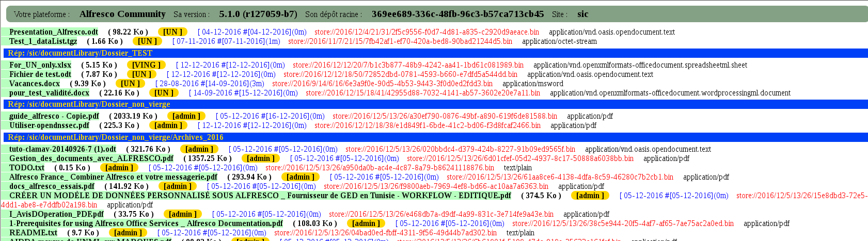This screenshot has width=868, height=241.
Task: Click root repository ID 369ee689-336c-48fb-96c3-b57ca713cb45
Action: pyautogui.click(x=457, y=14)
